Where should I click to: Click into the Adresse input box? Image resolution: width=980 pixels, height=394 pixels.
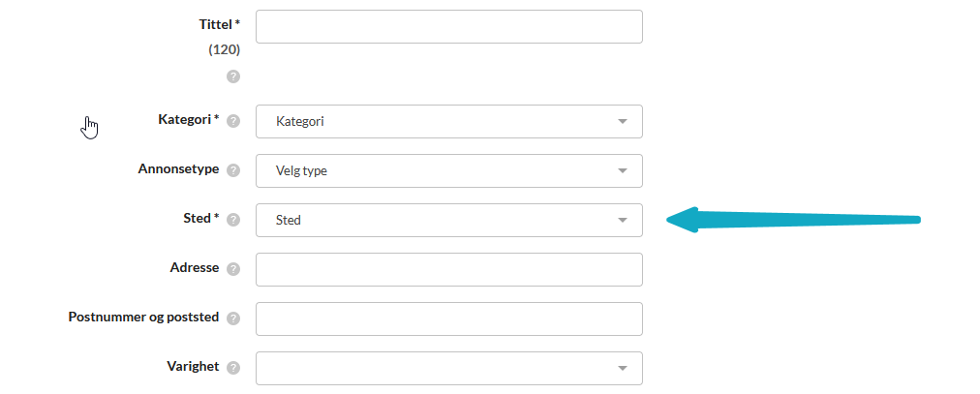[x=448, y=269]
